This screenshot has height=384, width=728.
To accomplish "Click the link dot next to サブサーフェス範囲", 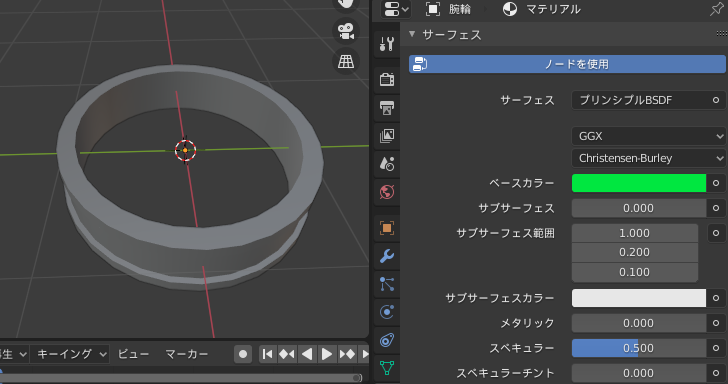I will click(x=716, y=233).
